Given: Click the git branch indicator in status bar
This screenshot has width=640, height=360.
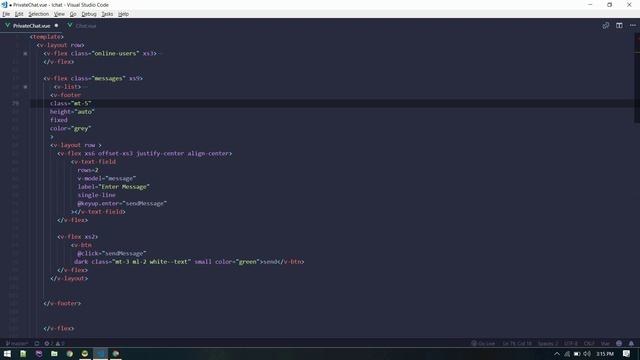Looking at the screenshot, I should (x=16, y=344).
